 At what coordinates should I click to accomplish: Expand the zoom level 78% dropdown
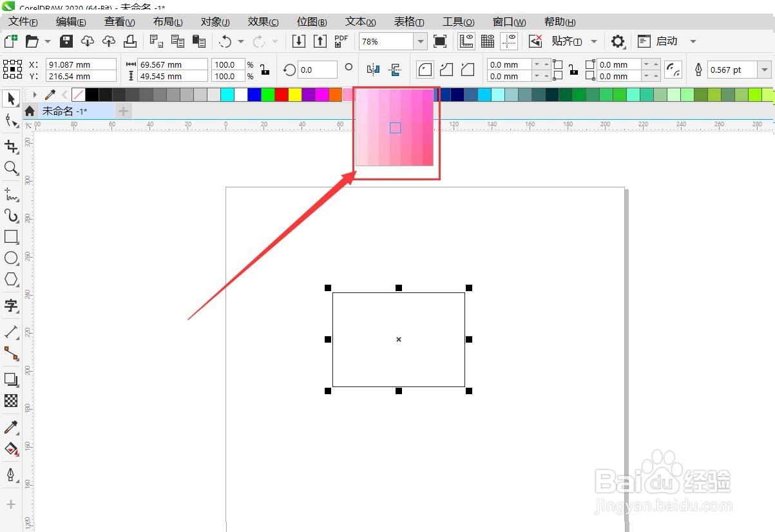click(420, 41)
